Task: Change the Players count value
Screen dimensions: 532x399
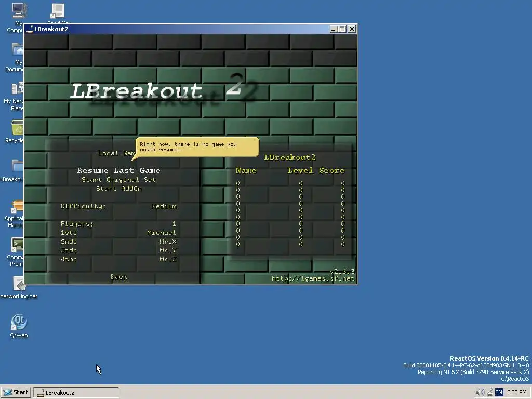Action: (118, 224)
